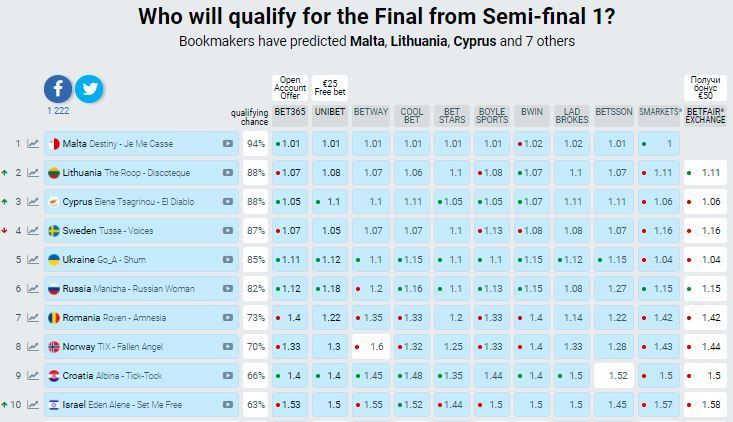
Task: Play the video for Norway's Fallen Angel
Action: [x=228, y=347]
